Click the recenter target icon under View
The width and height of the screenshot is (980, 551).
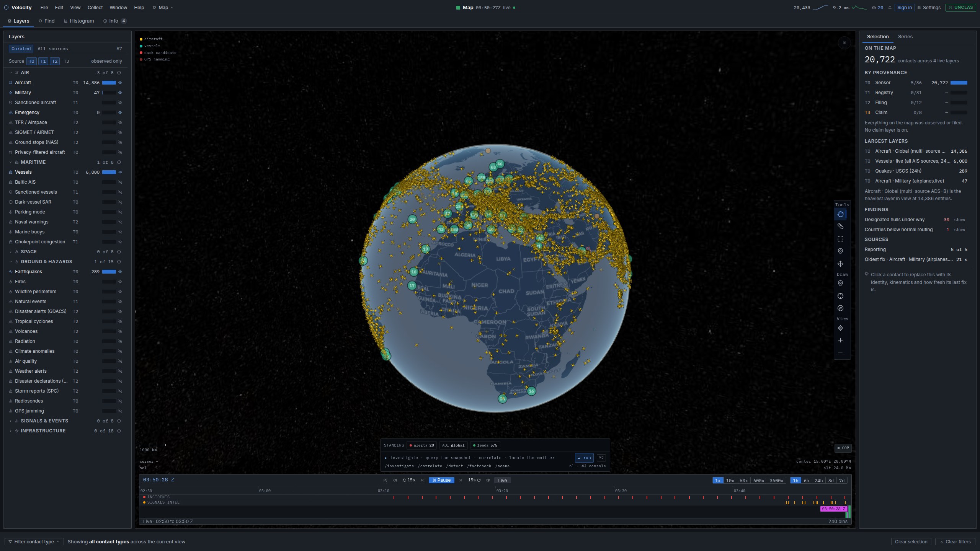click(x=840, y=328)
